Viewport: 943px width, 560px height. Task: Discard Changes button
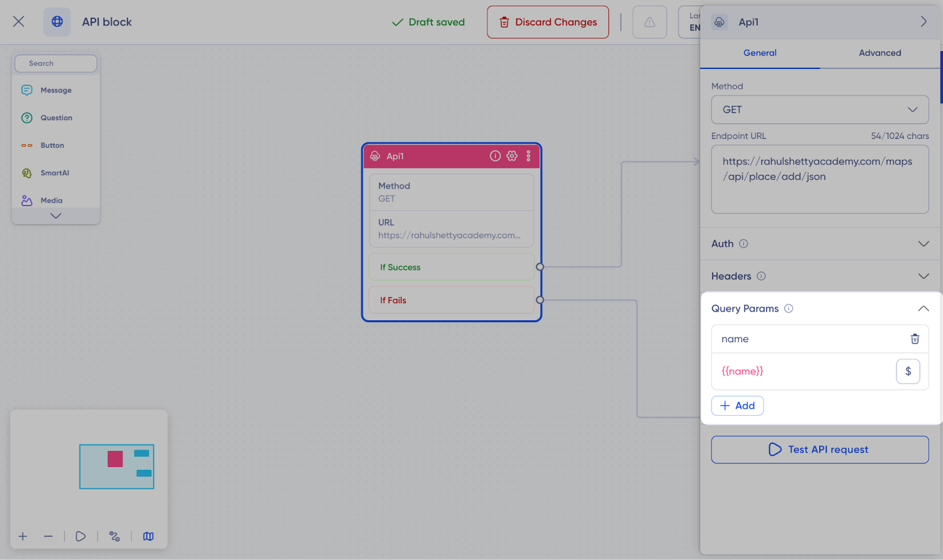click(548, 22)
